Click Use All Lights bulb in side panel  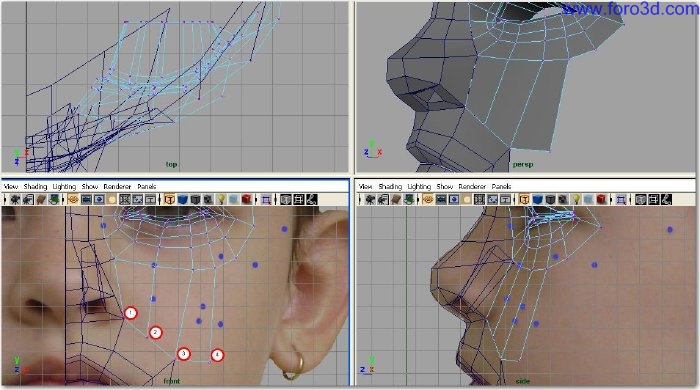point(576,199)
